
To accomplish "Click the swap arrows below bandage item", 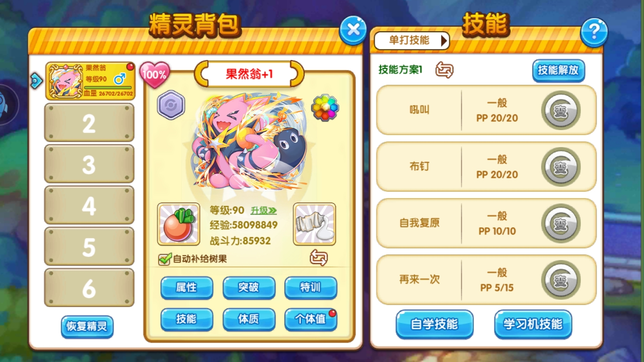I will click(319, 258).
